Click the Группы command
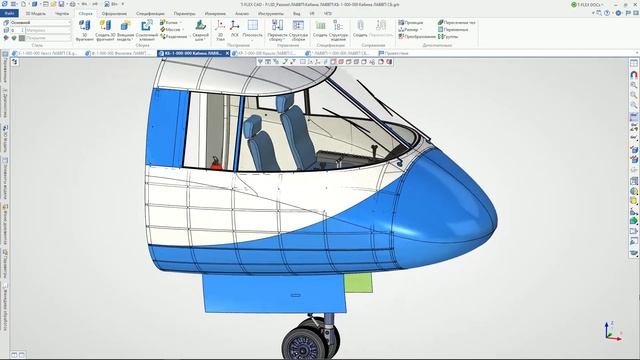 coord(448,36)
